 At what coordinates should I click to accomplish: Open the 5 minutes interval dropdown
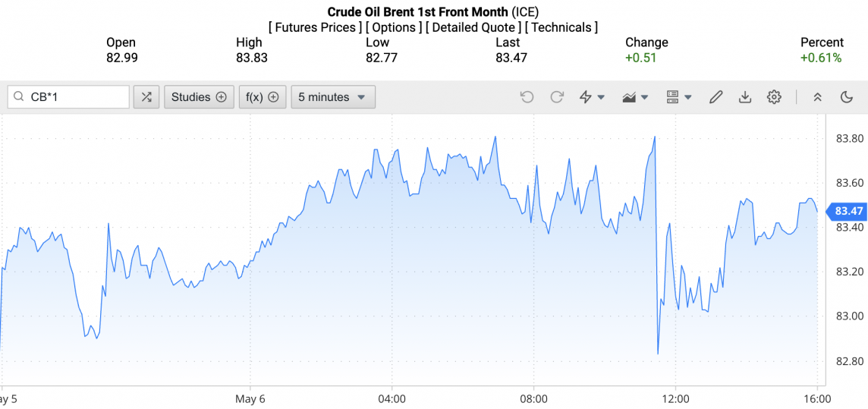click(332, 97)
